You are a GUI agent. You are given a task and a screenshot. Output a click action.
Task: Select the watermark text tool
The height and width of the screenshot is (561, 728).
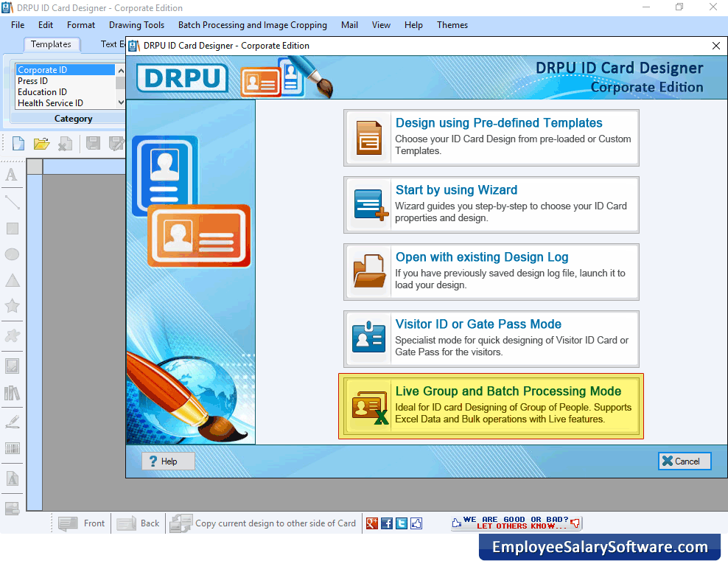[12, 478]
